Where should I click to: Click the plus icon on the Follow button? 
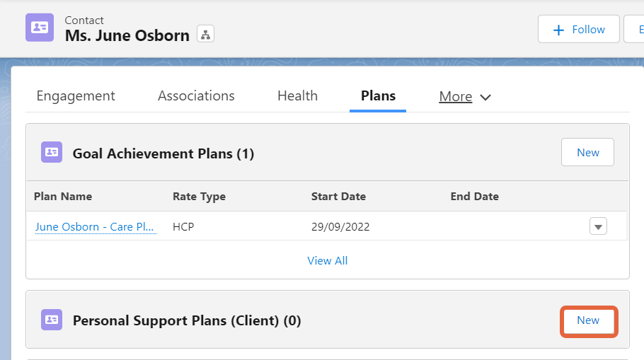pyautogui.click(x=558, y=30)
